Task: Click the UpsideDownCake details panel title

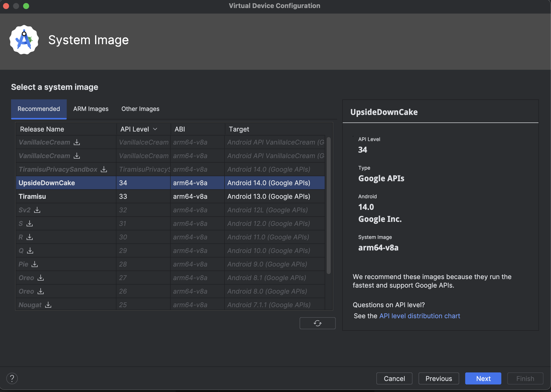Action: (384, 112)
